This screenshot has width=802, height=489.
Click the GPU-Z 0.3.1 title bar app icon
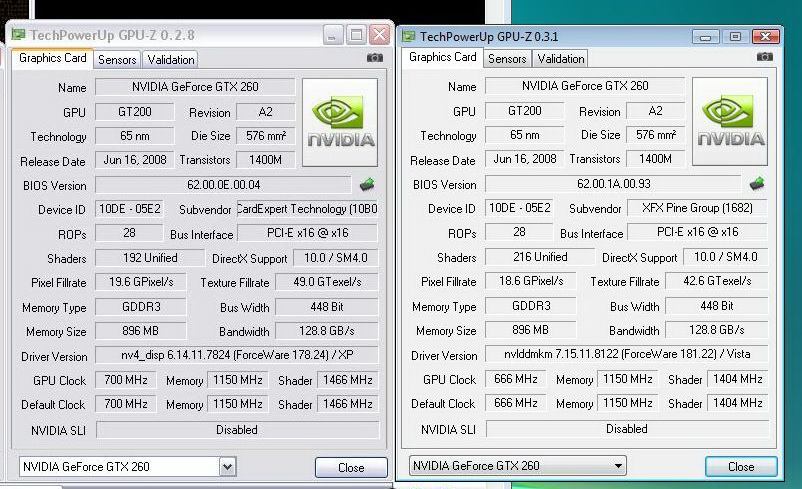click(x=408, y=36)
